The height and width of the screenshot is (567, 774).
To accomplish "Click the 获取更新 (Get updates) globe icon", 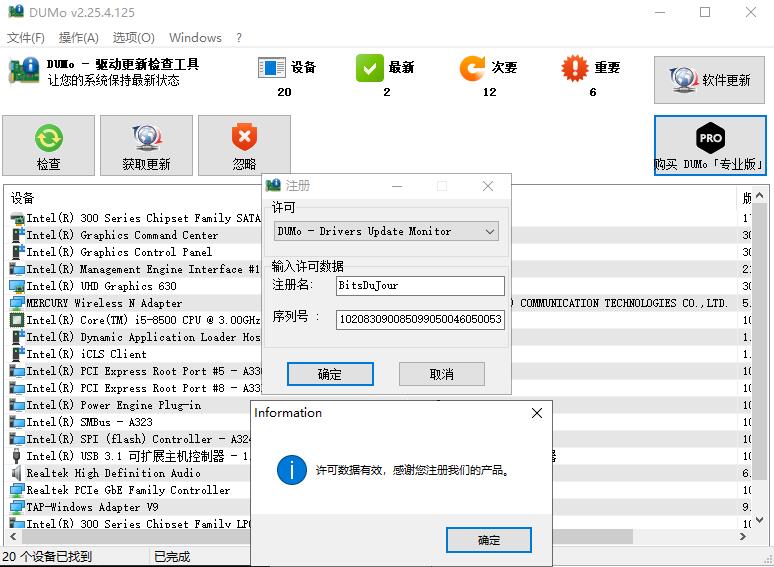I will tap(146, 138).
